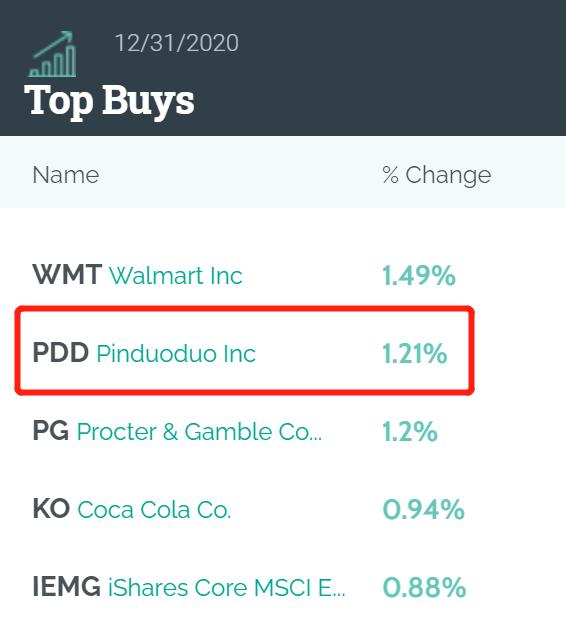566x620 pixels.
Task: Click the Top Buys heading
Action: 109,100
